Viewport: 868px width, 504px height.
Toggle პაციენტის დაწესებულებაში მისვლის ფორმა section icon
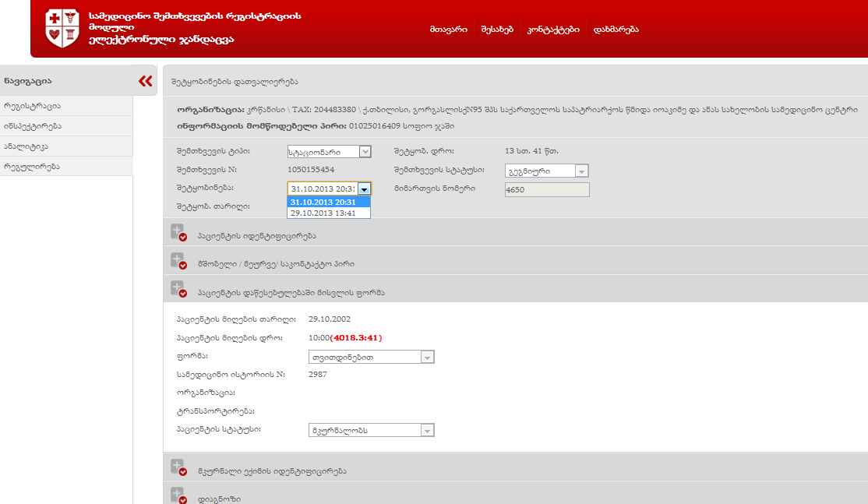click(x=178, y=291)
